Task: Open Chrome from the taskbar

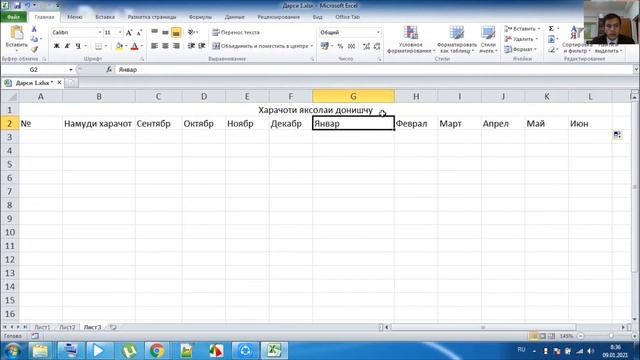Action: pos(157,351)
